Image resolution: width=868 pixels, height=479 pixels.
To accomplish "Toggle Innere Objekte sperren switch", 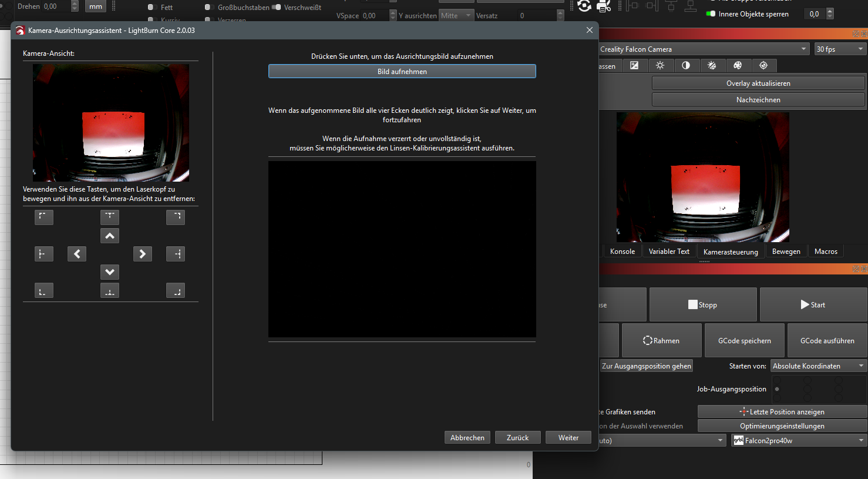I will pyautogui.click(x=711, y=14).
